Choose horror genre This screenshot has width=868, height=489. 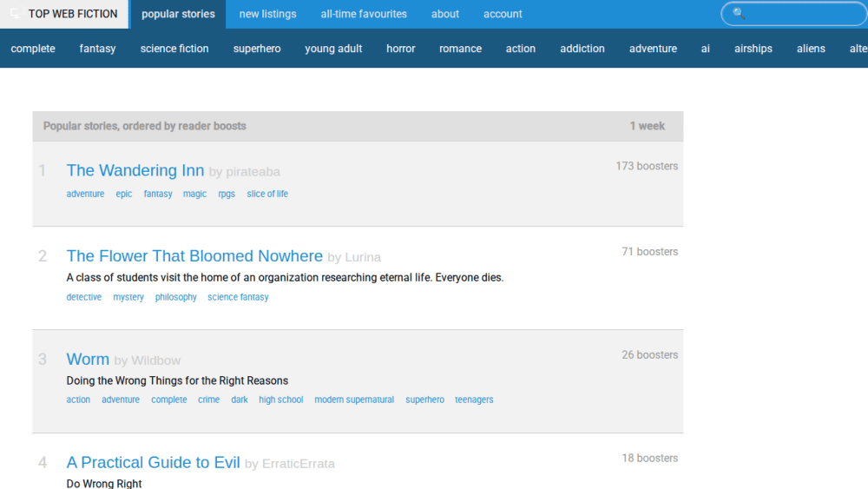(x=401, y=49)
